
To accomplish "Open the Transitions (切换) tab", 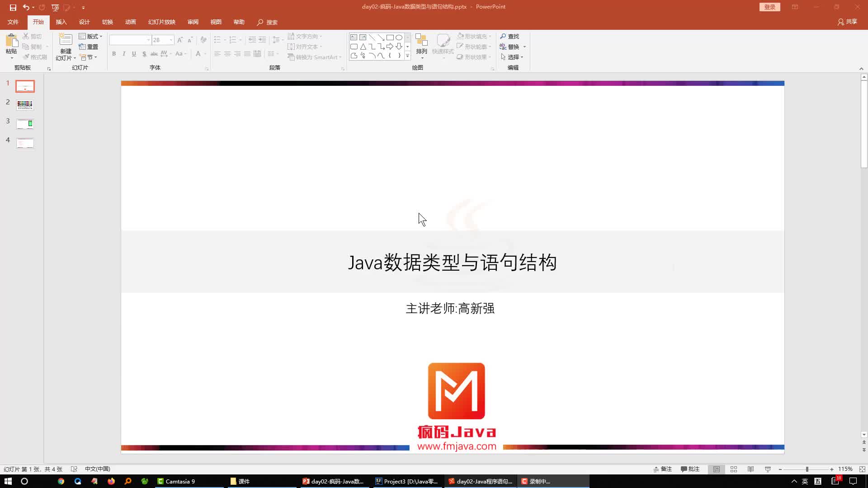I will [107, 22].
